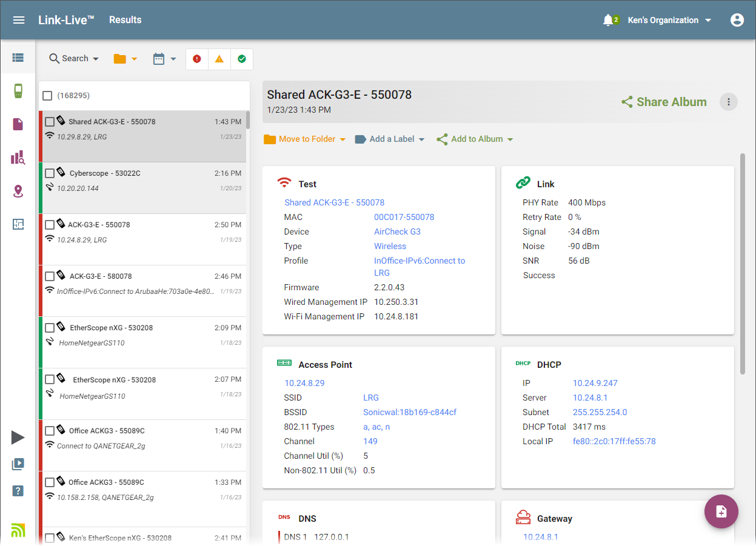
Task: Click the play arrow sidebar icon
Action: [x=18, y=438]
